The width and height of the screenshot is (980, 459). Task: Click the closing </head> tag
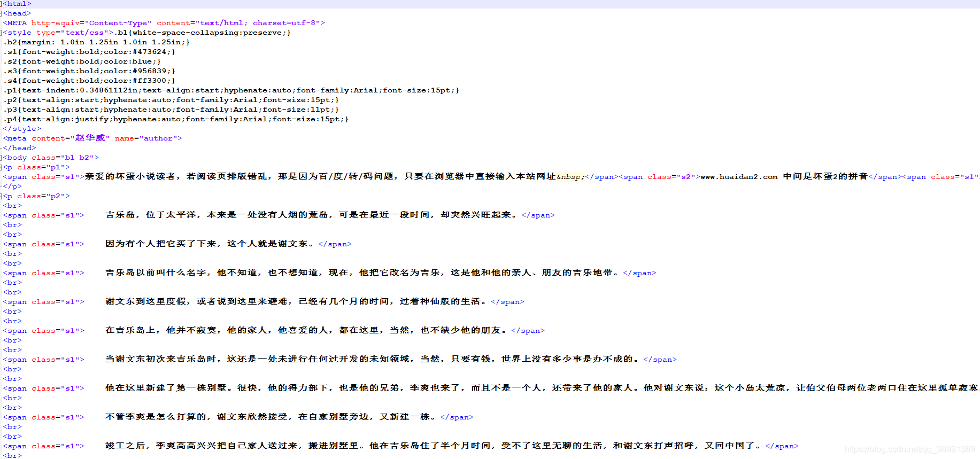[x=20, y=148]
